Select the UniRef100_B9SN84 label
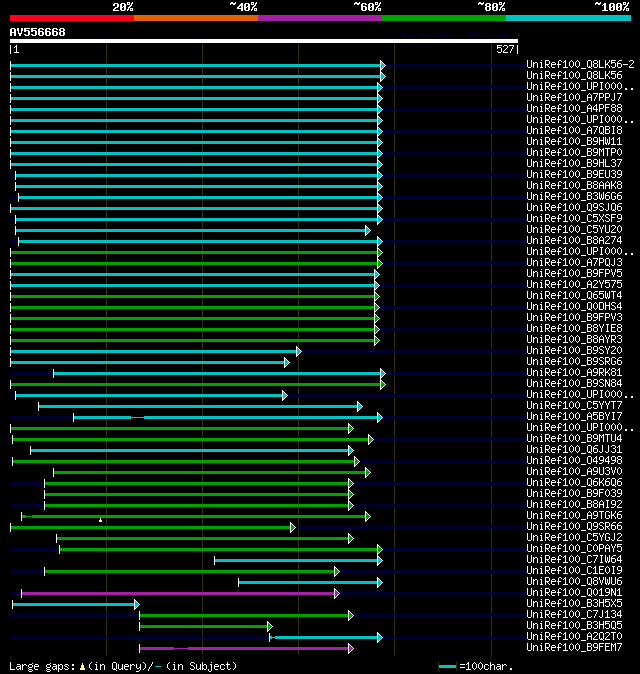The image size is (640, 674). click(574, 383)
